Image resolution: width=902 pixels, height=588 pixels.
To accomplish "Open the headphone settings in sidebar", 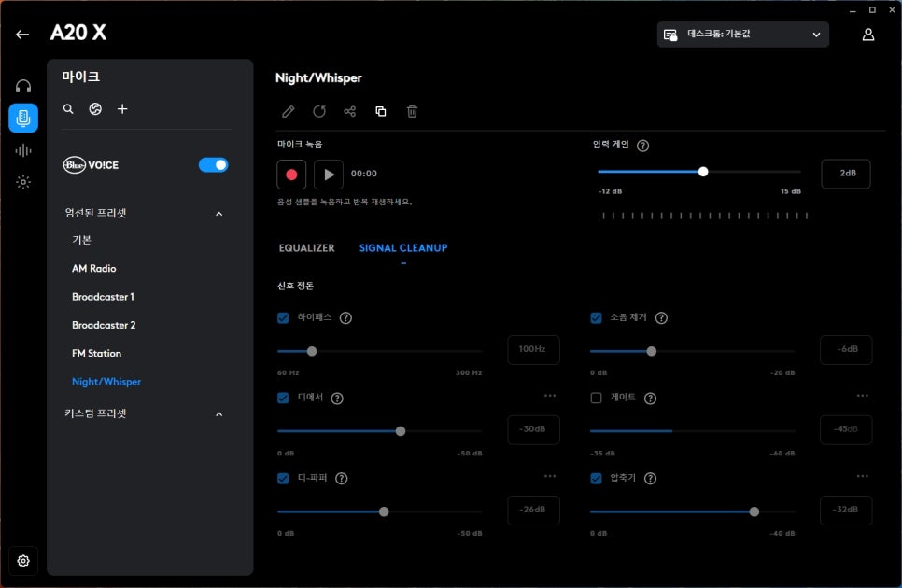I will point(23,86).
